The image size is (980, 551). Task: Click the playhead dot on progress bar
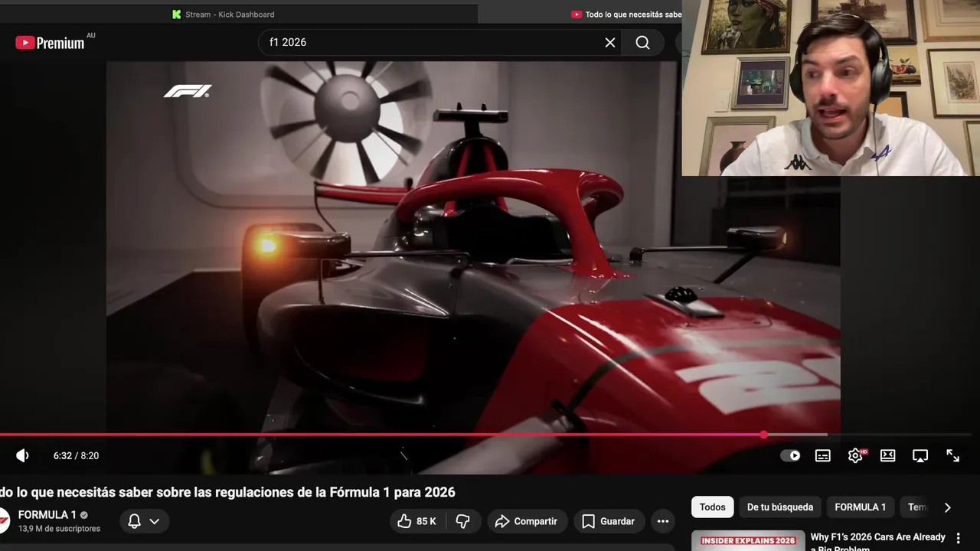[763, 435]
